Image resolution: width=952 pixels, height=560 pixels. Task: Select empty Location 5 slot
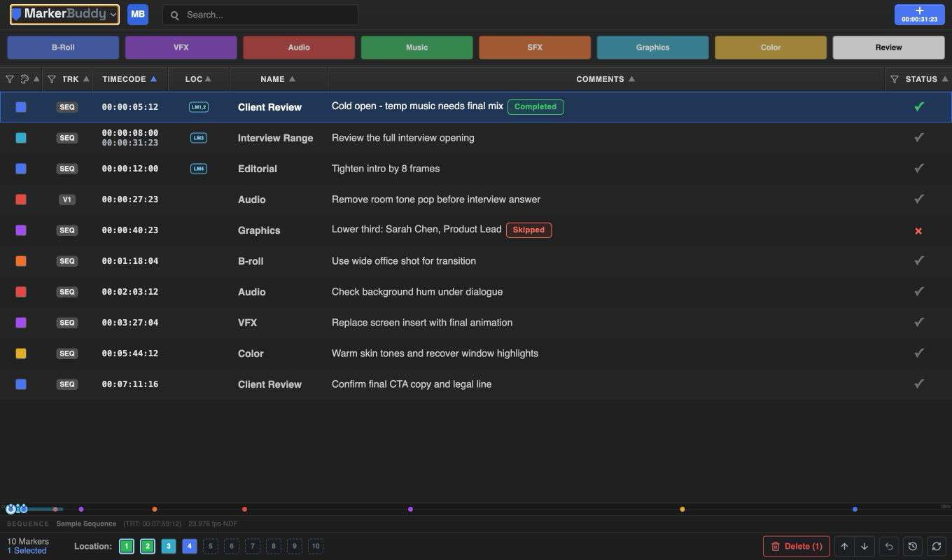click(x=210, y=546)
